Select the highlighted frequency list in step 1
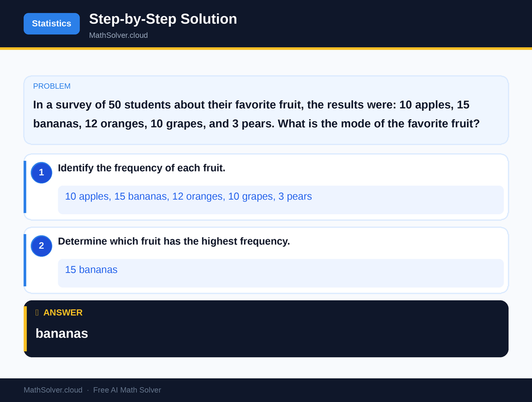Screen dimensions: 532x402 click(280, 200)
